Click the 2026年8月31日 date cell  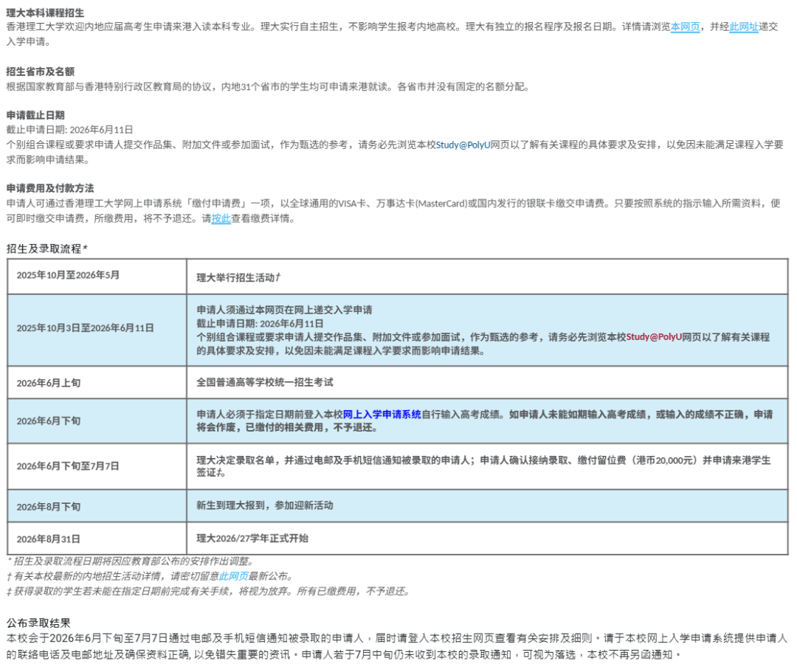pyautogui.click(x=49, y=538)
